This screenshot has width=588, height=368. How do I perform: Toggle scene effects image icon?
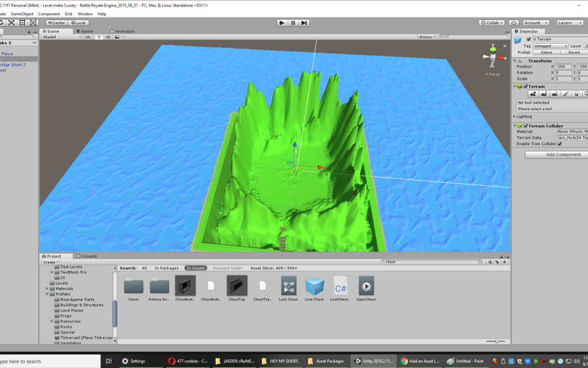(x=117, y=37)
